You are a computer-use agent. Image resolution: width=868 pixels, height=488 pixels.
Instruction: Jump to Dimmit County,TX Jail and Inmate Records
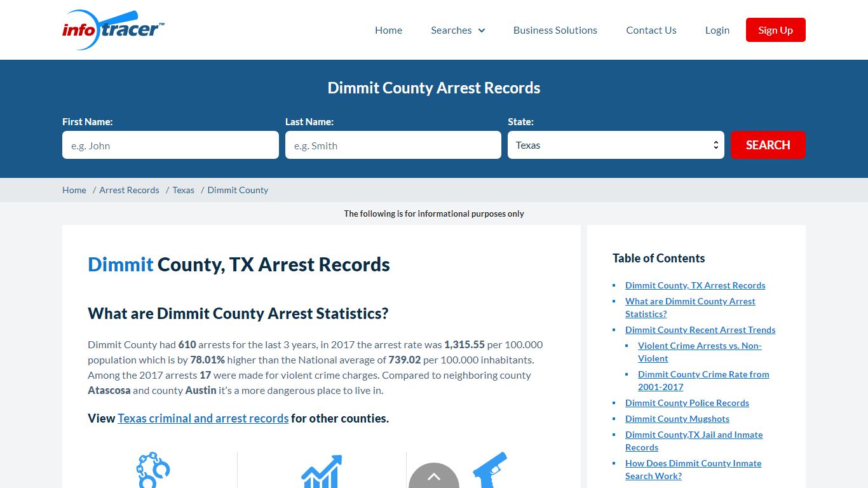click(694, 441)
